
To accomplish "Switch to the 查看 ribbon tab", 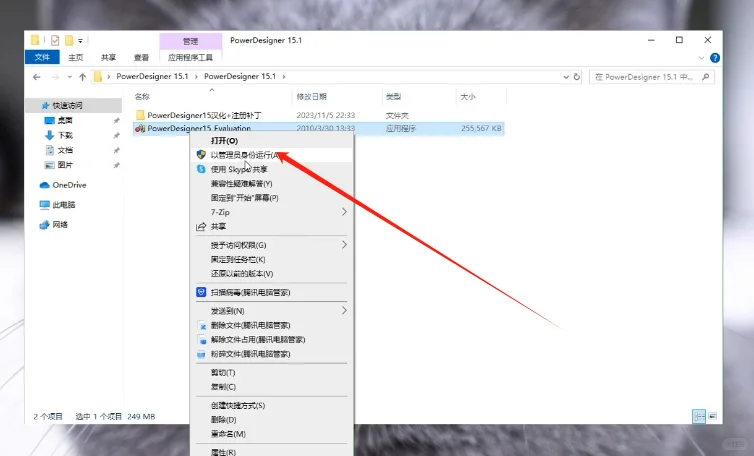I will pyautogui.click(x=141, y=57).
